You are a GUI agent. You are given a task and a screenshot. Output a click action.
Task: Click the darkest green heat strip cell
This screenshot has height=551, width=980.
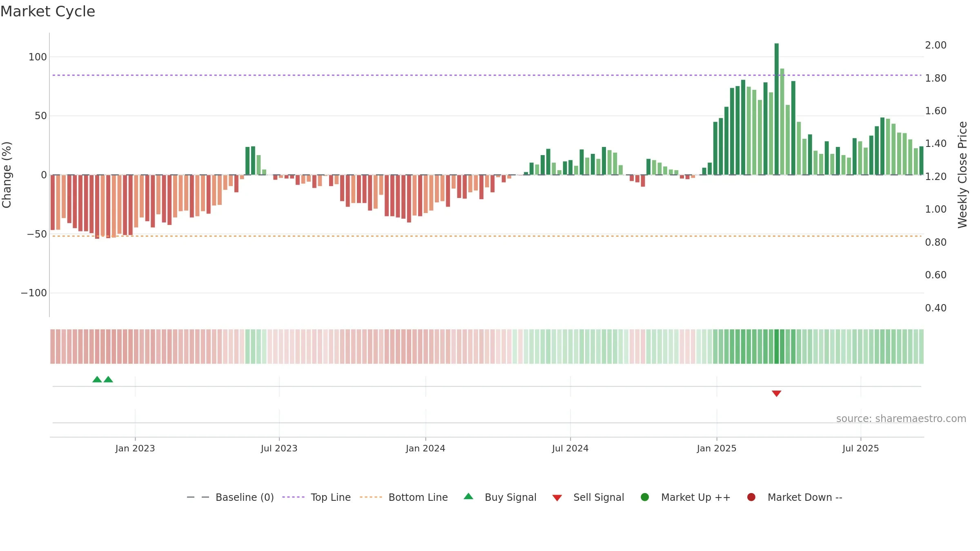pos(777,347)
